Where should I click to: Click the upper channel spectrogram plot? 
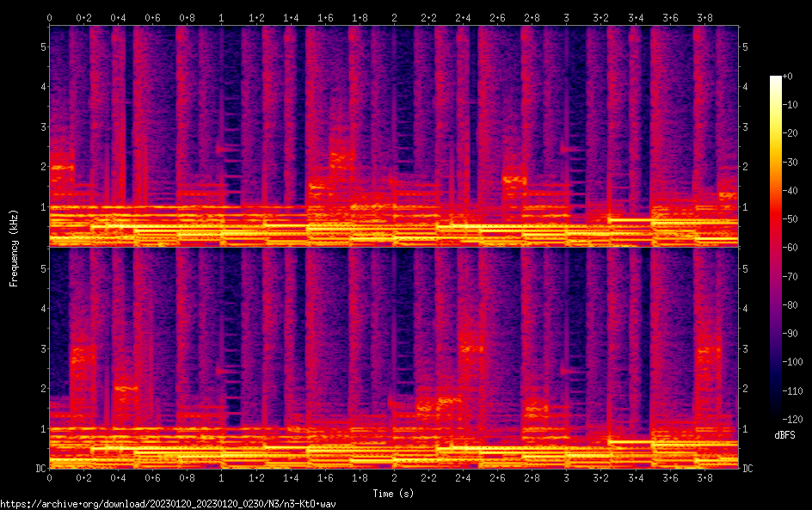[x=394, y=136]
